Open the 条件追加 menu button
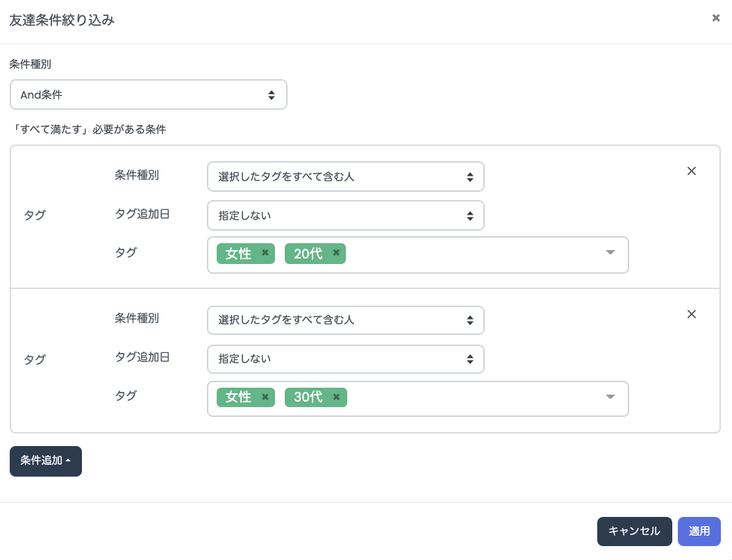Screen dimensions: 732x560 (46, 461)
